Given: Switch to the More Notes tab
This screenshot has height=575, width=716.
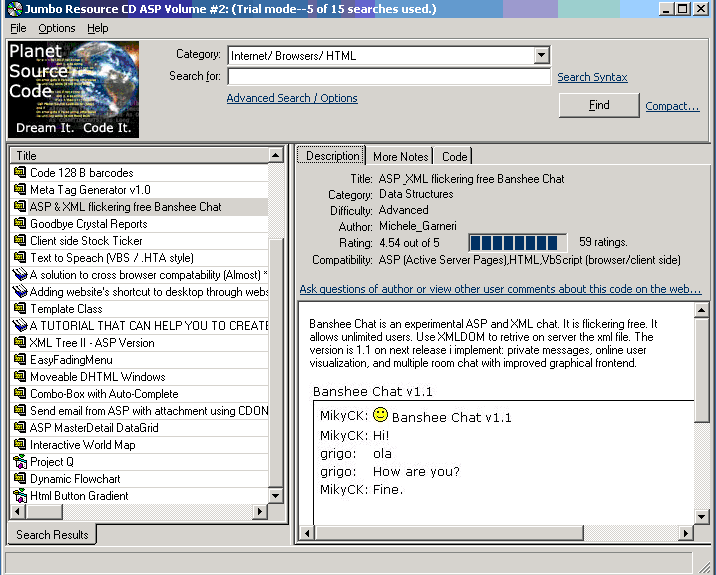Looking at the screenshot, I should coord(400,157).
